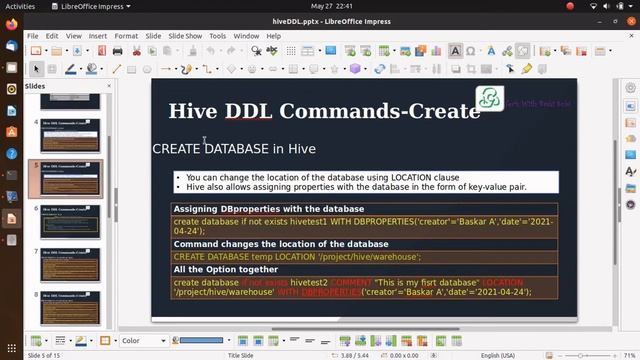Close the Slides panel
The image size is (640, 360).
(109, 86)
